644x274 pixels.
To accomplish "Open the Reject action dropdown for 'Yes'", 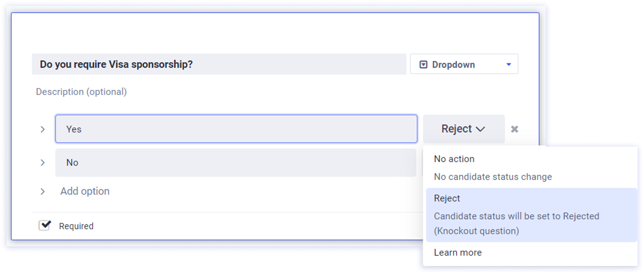I will (x=463, y=129).
